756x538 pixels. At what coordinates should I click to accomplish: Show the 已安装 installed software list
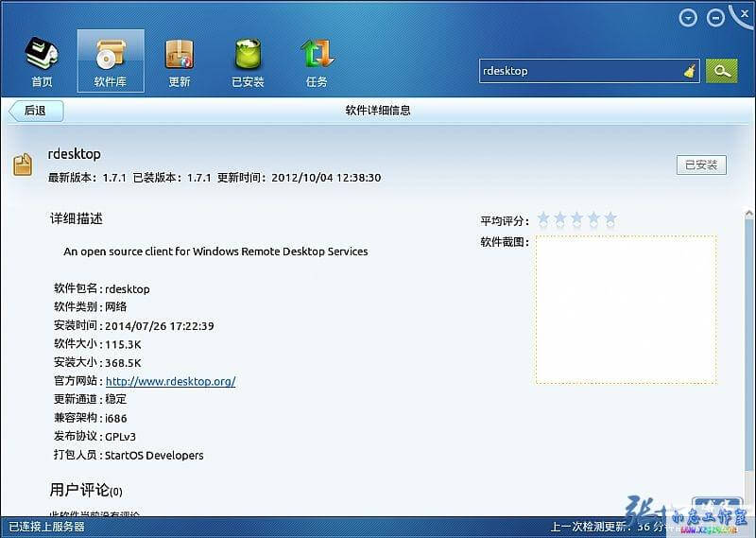(x=248, y=61)
